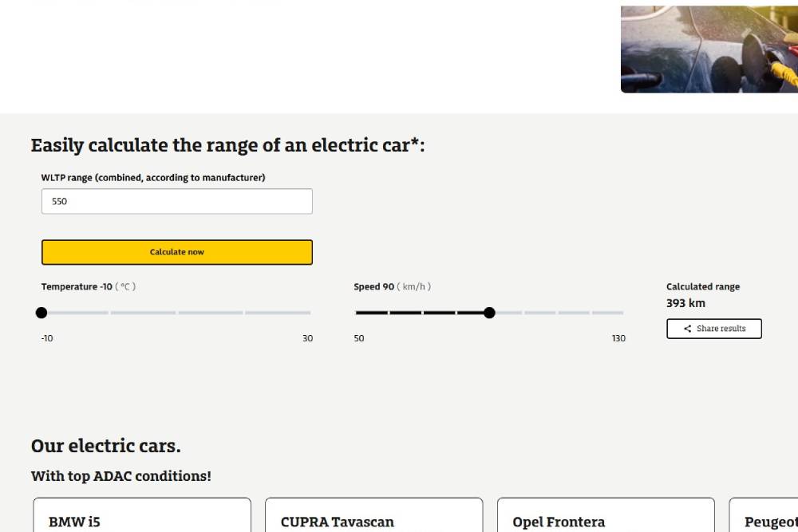Click the 'Speed 90 (km/h)' label
This screenshot has height=532, width=798.
(x=392, y=286)
